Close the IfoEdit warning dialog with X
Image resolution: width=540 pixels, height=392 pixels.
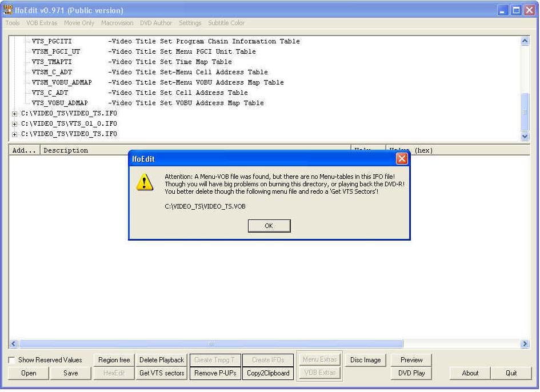click(402, 159)
